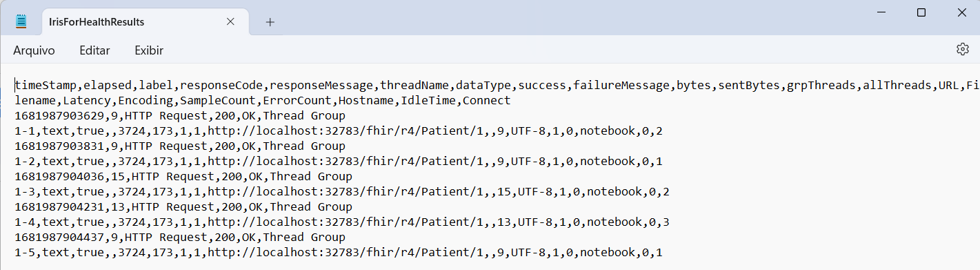
Task: Click the line starting with 1-3,text,true
Action: click(x=342, y=192)
